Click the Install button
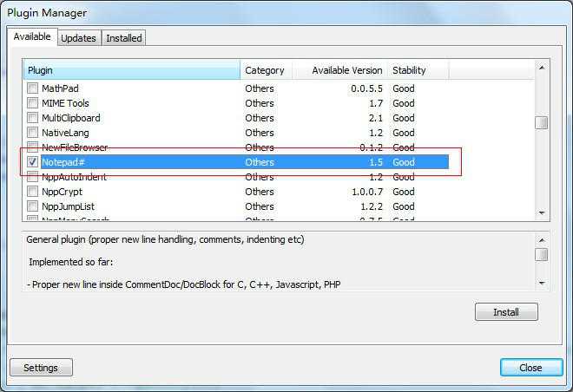The image size is (573, 392). [x=506, y=312]
